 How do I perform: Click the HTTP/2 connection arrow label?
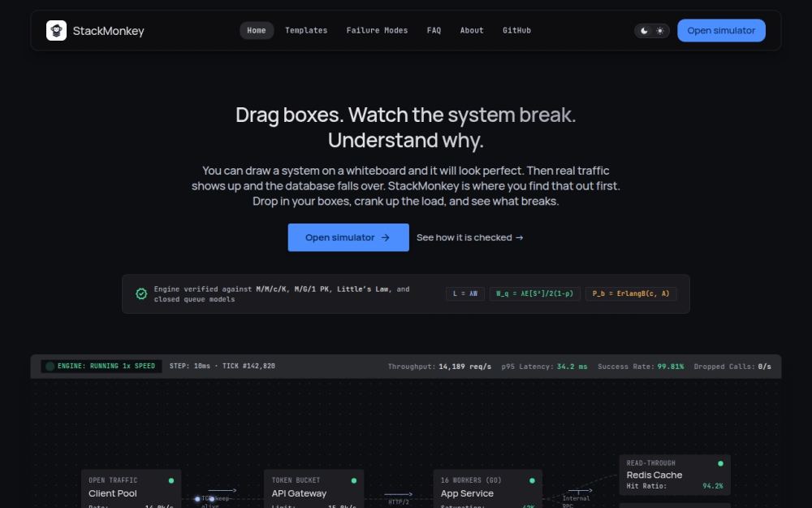[x=399, y=501]
